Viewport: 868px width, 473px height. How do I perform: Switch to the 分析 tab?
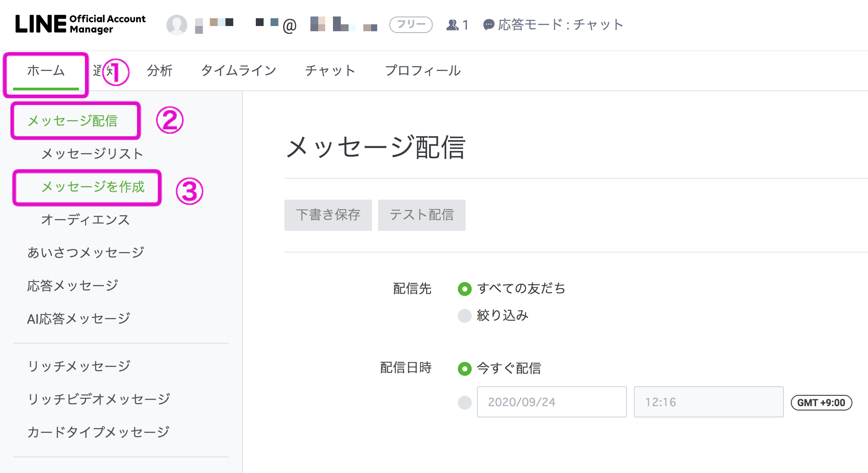coord(160,71)
